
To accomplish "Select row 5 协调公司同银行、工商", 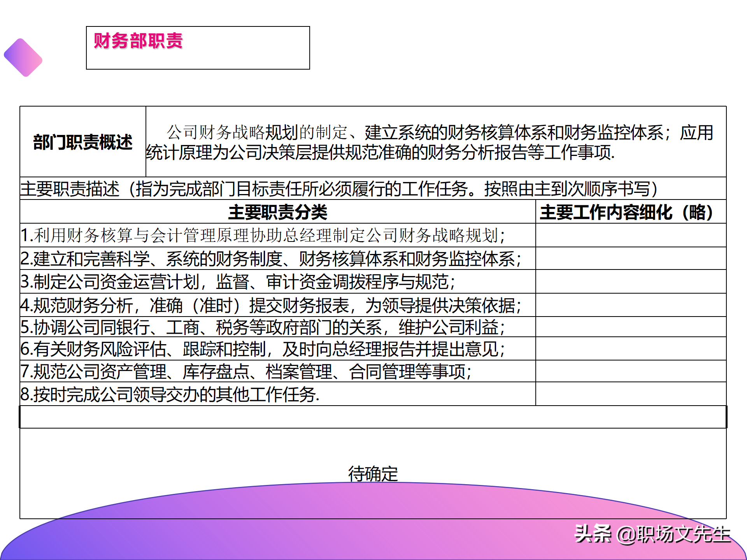I will click(x=278, y=327).
